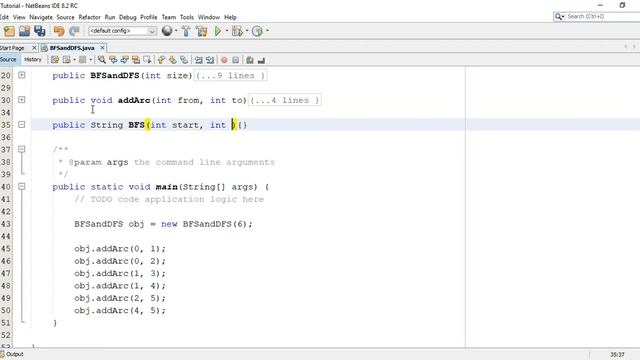640x360 pixels.
Task: Open the Debug project dropdown arrow
Action: tap(247, 31)
